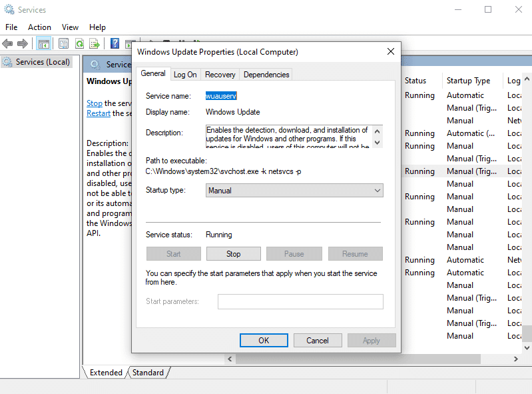The width and height of the screenshot is (532, 394).
Task: Switch to the Recovery tab
Action: (220, 75)
